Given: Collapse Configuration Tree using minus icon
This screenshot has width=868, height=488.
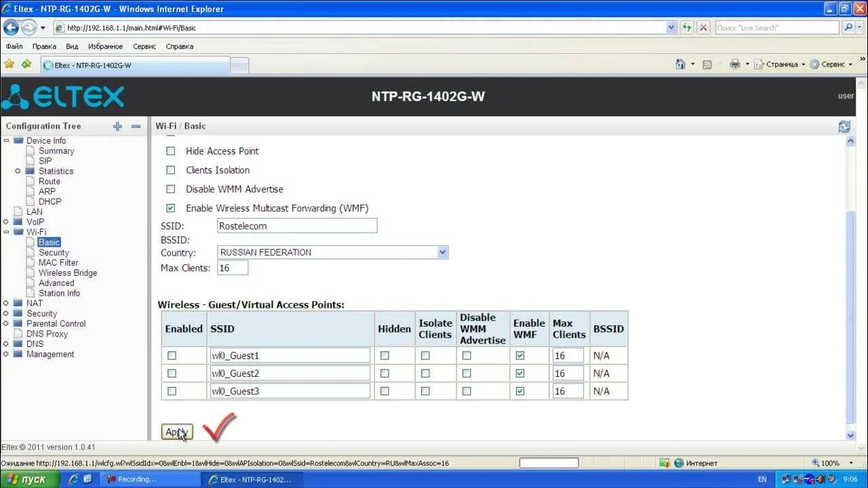Looking at the screenshot, I should (135, 126).
